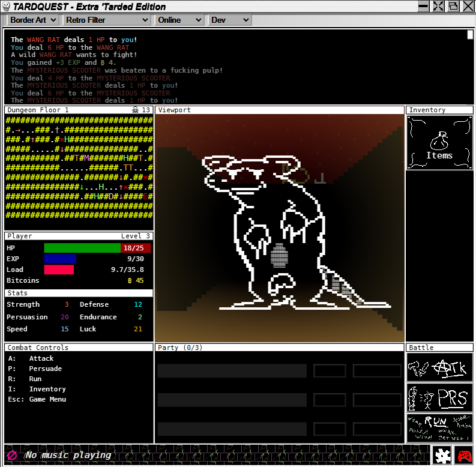Click the green HP bar
Image resolution: width=476 pixels, height=467 pixels.
[82, 248]
